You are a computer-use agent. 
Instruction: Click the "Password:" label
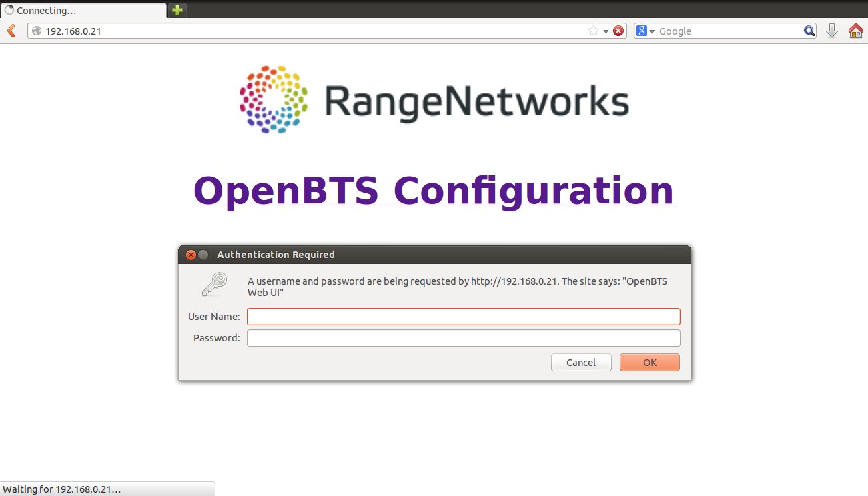(217, 338)
